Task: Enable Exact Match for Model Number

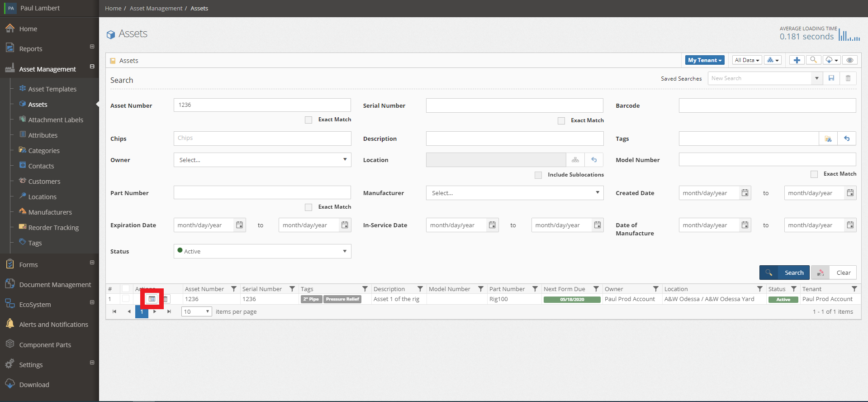Action: pos(814,174)
